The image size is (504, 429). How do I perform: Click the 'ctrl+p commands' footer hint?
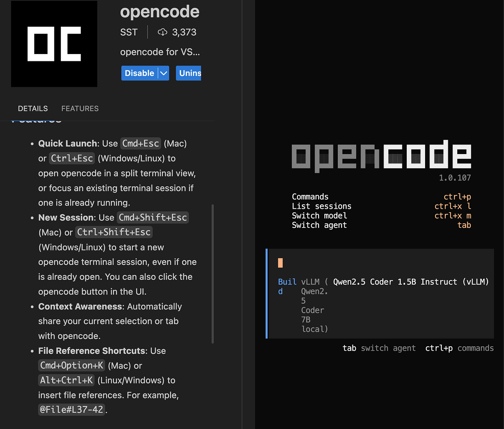pos(459,348)
